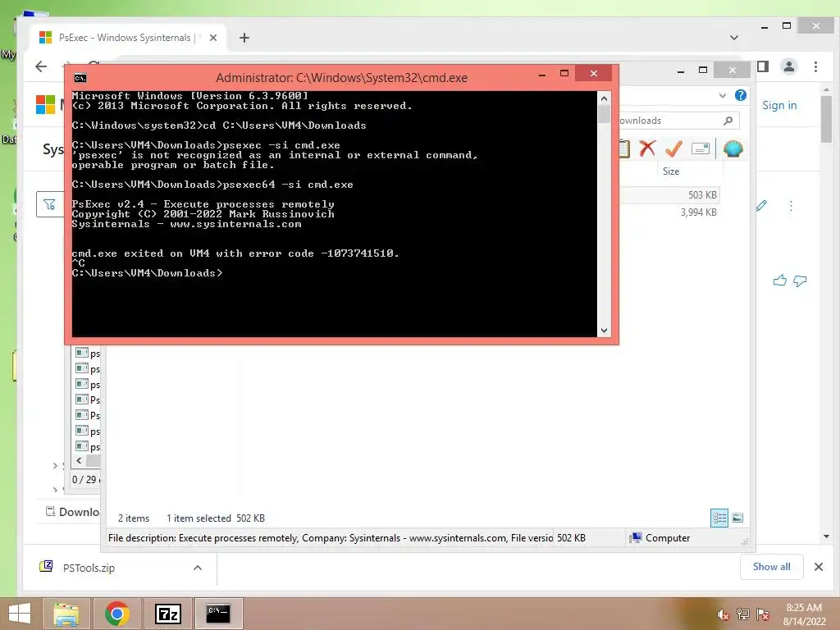Viewport: 840px width, 630px height.
Task: Click the '0 / 29' status in 7-Zip
Action: click(84, 479)
